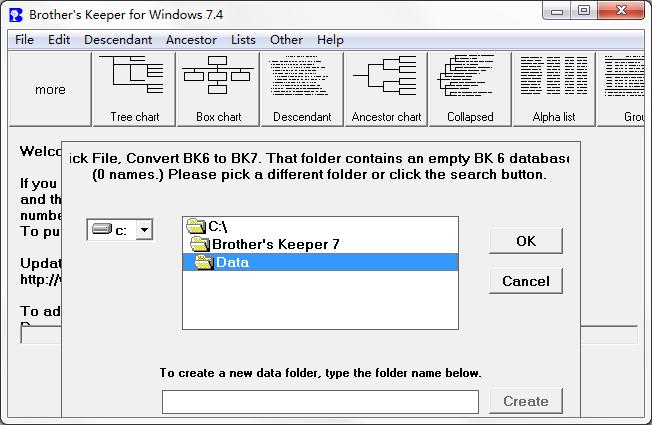Open the Box chart tool
The width and height of the screenshot is (652, 425).
pyautogui.click(x=218, y=89)
